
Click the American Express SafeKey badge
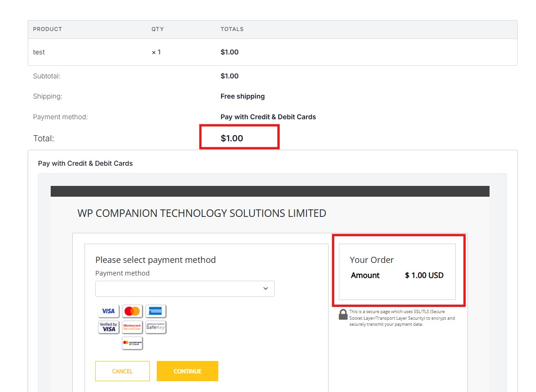click(x=156, y=327)
